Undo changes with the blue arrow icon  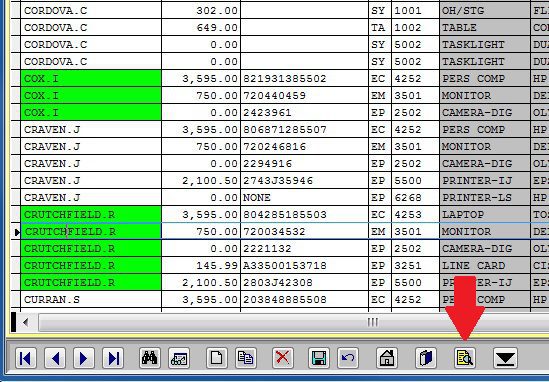[x=348, y=358]
